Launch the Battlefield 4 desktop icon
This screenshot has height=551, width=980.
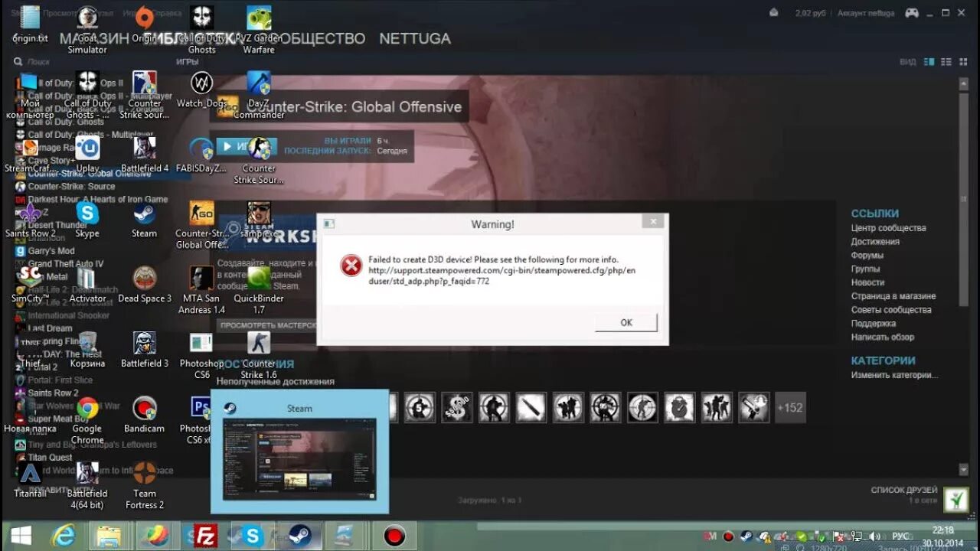click(144, 155)
